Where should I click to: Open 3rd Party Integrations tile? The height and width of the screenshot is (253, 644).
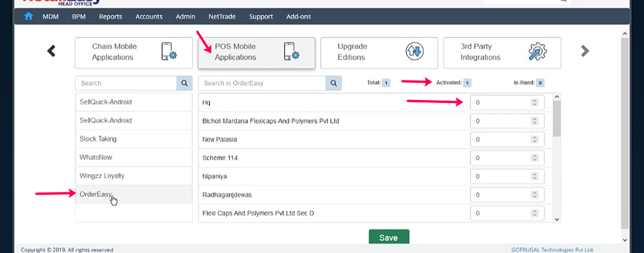tap(502, 52)
